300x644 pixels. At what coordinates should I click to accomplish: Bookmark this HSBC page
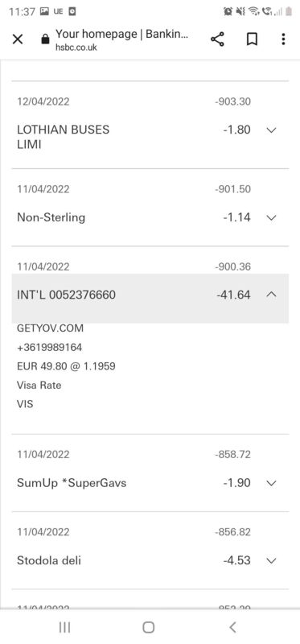[252, 39]
